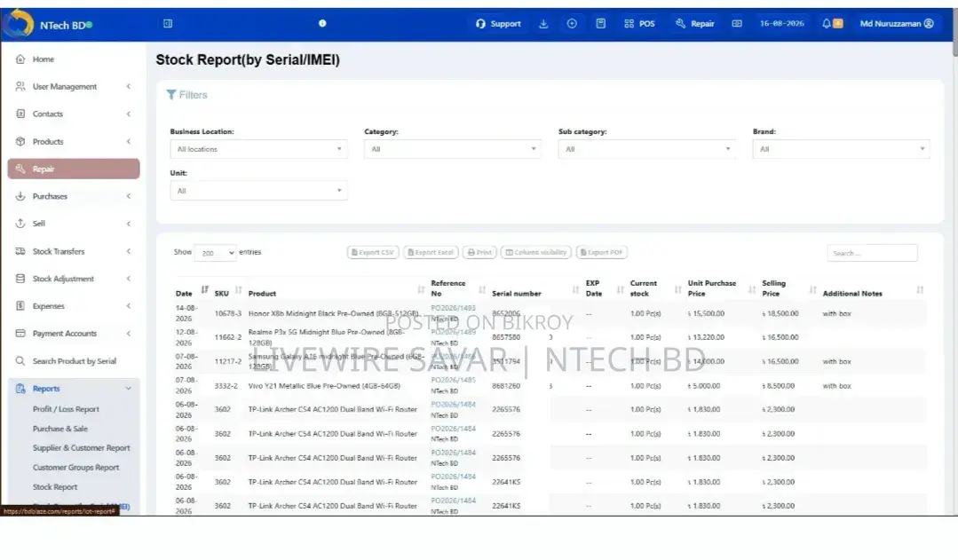Expand the Products sidebar menu
This screenshot has width=958, height=560.
pyautogui.click(x=74, y=142)
